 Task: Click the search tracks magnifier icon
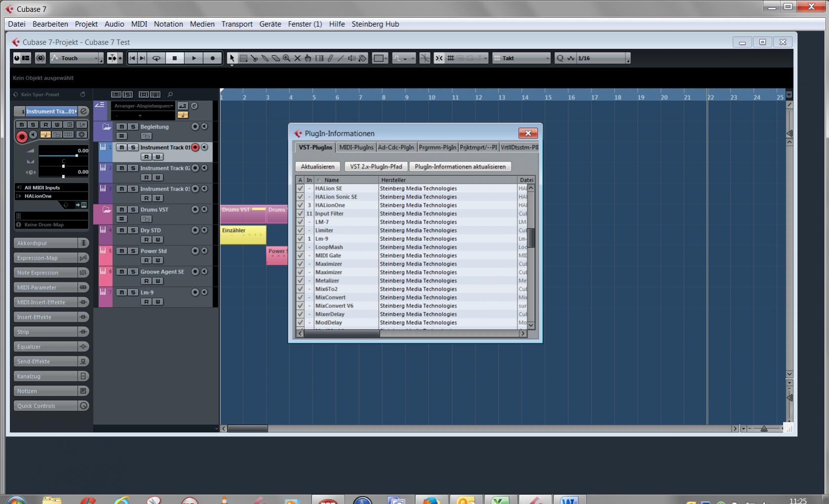(x=170, y=94)
